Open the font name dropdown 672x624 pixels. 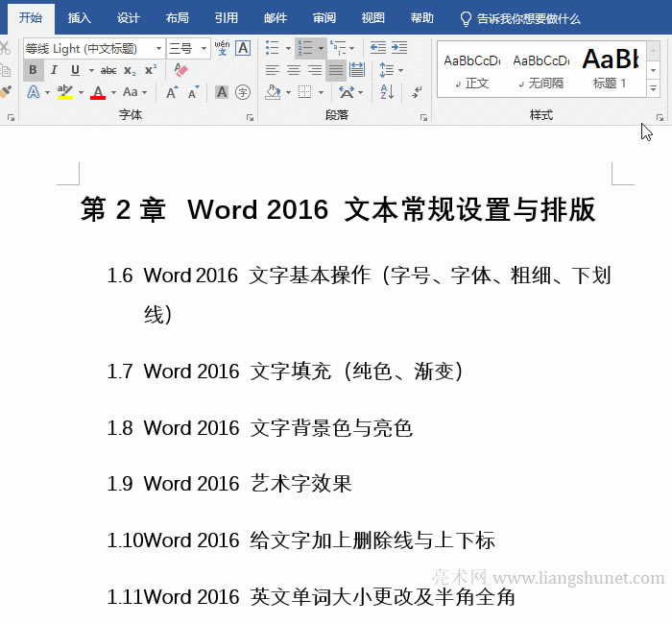pyautogui.click(x=157, y=48)
